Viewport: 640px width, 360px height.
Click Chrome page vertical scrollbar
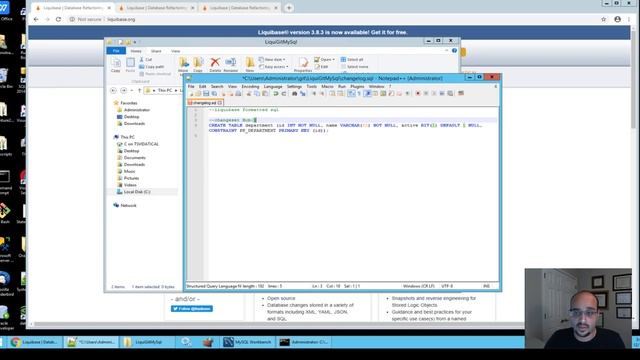coord(633,78)
